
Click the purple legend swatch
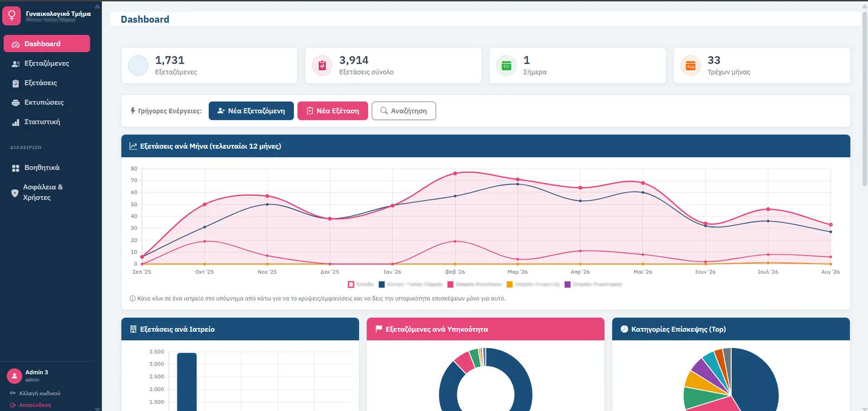[567, 284]
